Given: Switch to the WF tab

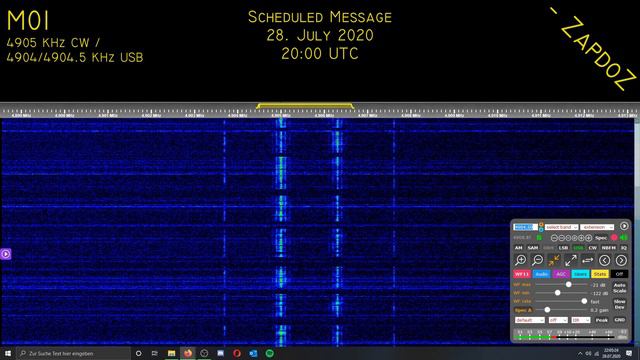Looking at the screenshot, I should click(x=521, y=274).
